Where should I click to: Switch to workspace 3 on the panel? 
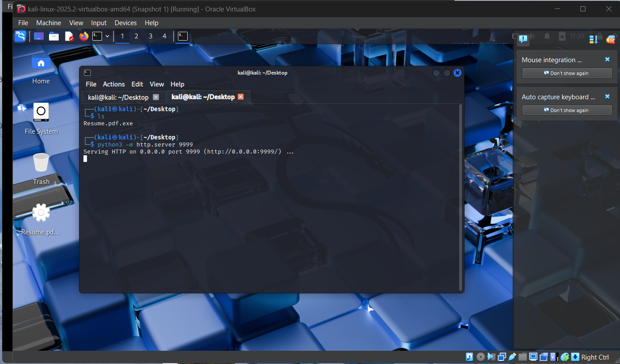pos(150,36)
